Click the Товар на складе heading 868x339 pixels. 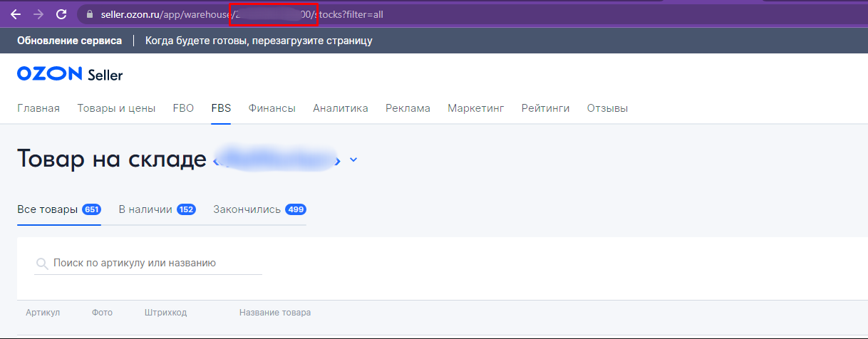point(111,159)
